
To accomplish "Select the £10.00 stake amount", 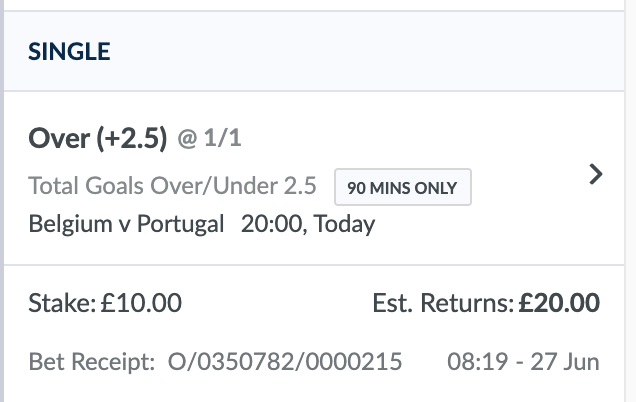I will pyautogui.click(x=142, y=302).
